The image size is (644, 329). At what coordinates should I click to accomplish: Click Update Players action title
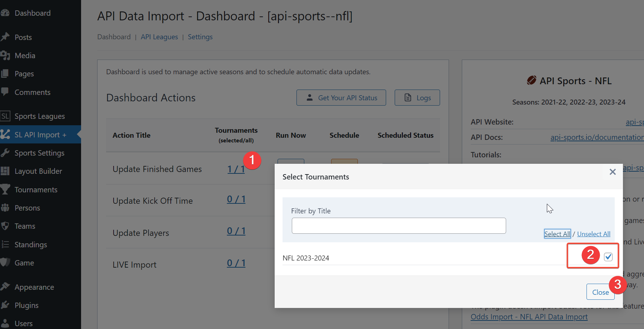pos(141,233)
